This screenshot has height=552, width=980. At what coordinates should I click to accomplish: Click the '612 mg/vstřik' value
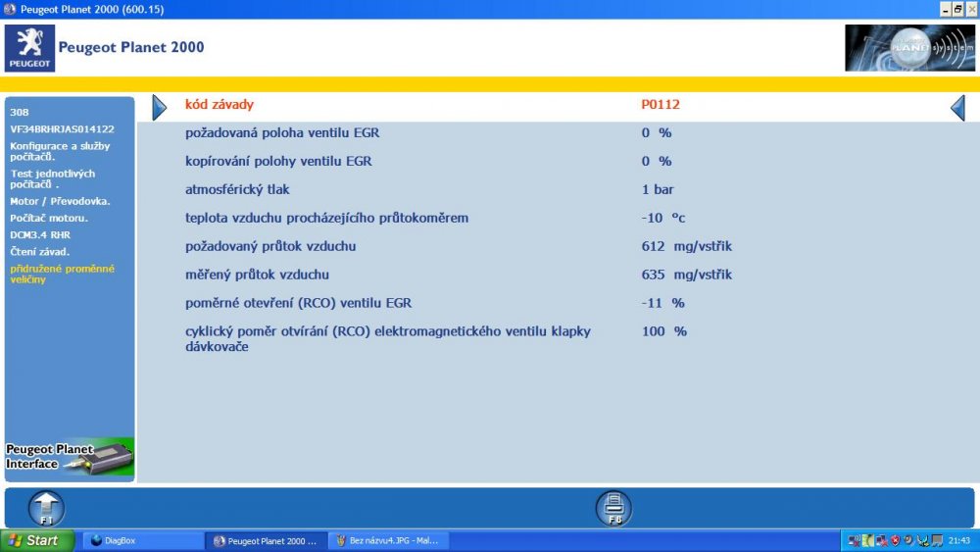click(686, 246)
